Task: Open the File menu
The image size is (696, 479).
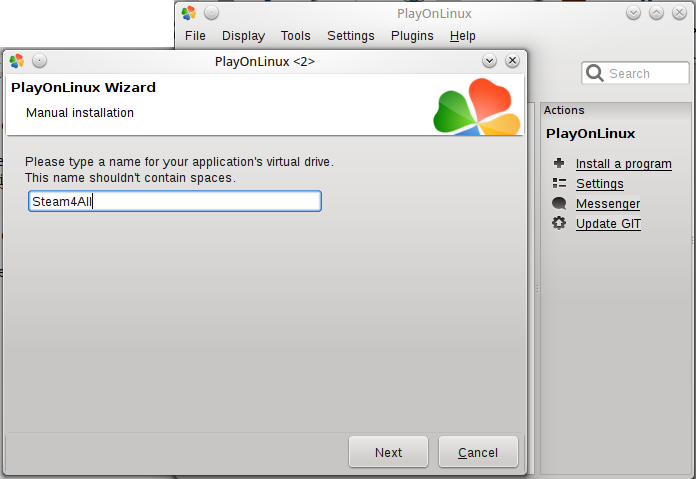Action: 195,36
